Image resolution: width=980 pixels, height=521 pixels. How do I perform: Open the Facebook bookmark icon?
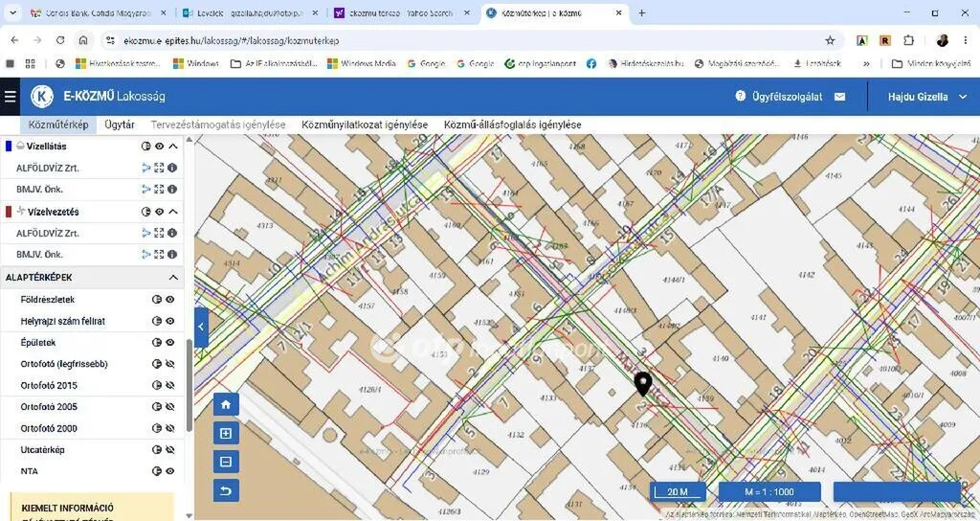(591, 63)
